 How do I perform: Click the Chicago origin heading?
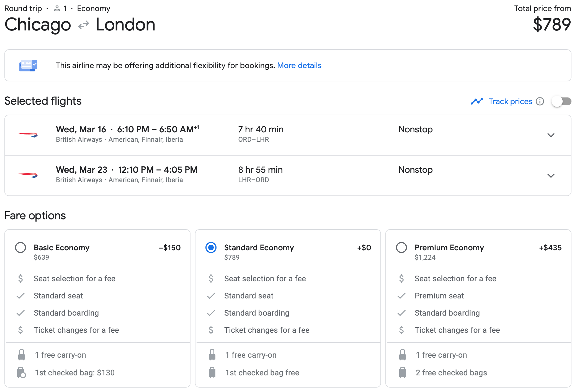38,25
